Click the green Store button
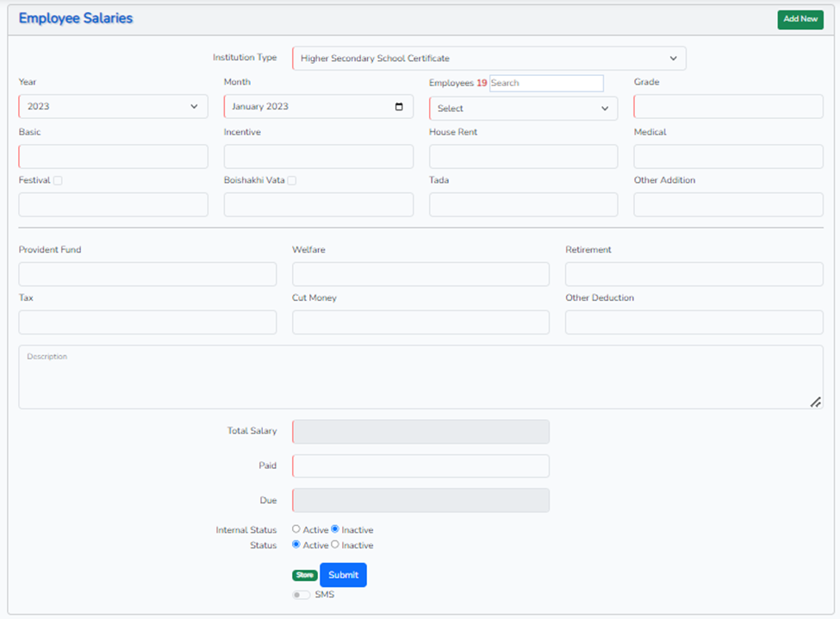This screenshot has height=619, width=840. click(305, 575)
